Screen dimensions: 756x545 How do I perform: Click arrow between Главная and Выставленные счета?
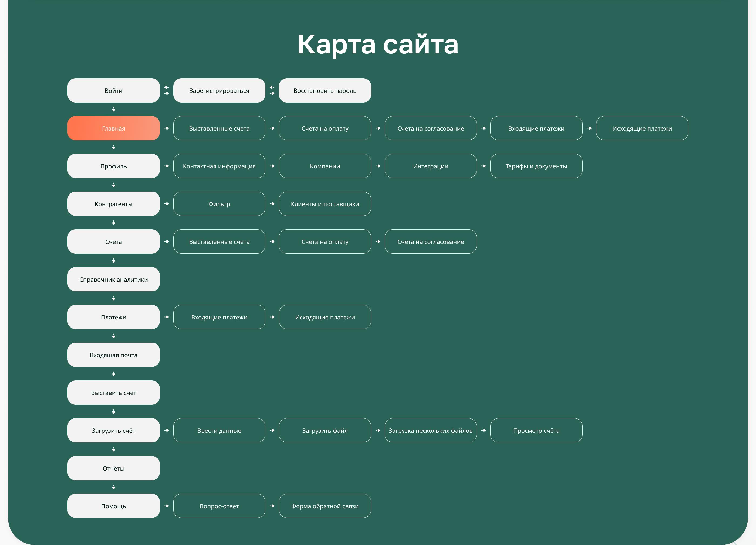tap(167, 128)
